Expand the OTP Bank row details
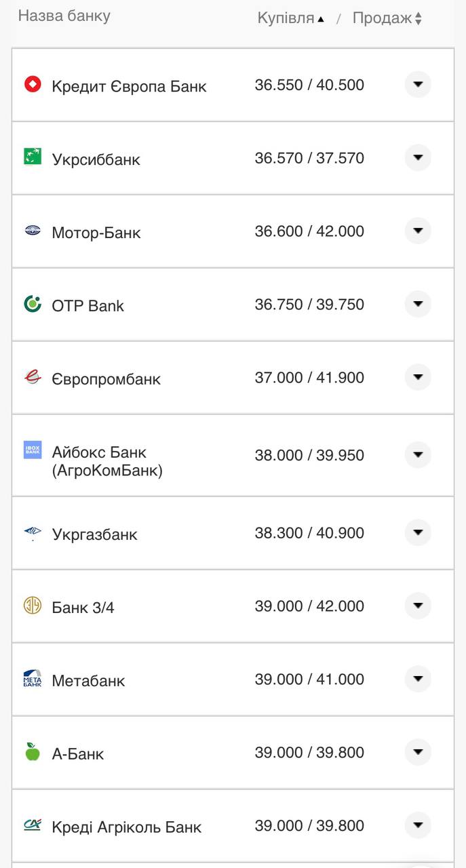This screenshot has width=466, height=868. tap(419, 304)
